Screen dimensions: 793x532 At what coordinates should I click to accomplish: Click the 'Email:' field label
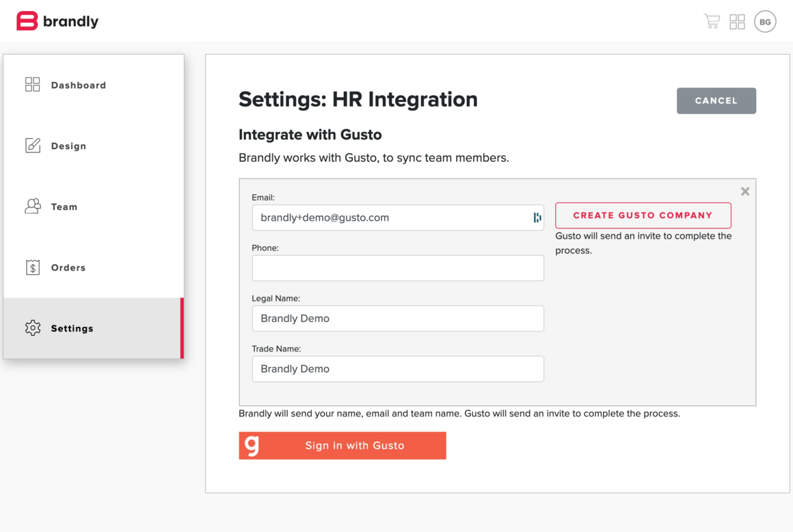click(263, 198)
